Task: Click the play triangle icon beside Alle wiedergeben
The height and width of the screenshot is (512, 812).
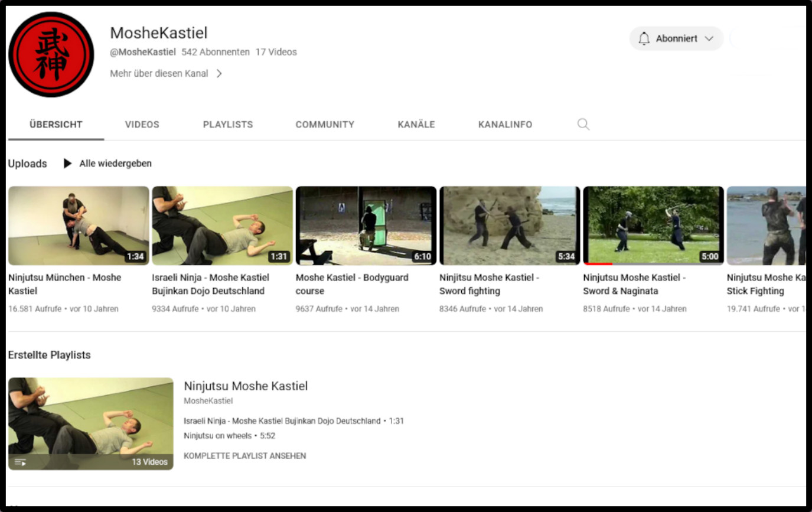Action: (x=68, y=164)
